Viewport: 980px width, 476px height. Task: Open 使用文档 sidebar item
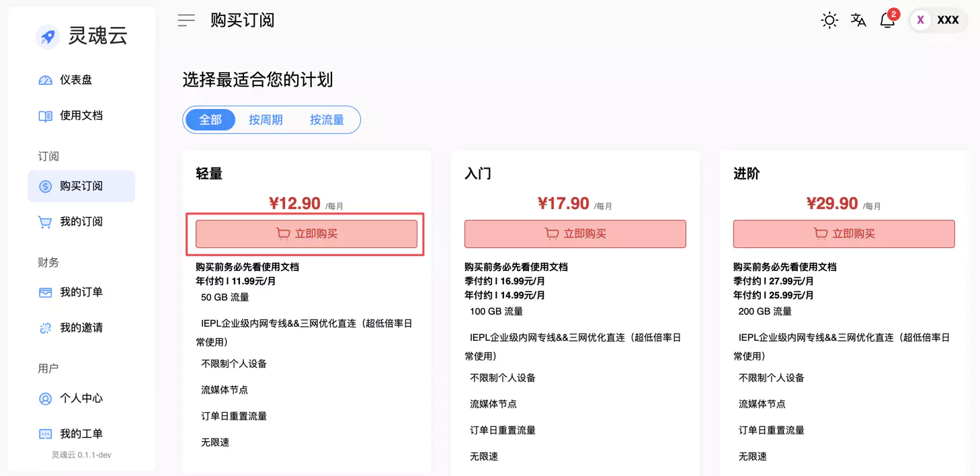pos(81,116)
